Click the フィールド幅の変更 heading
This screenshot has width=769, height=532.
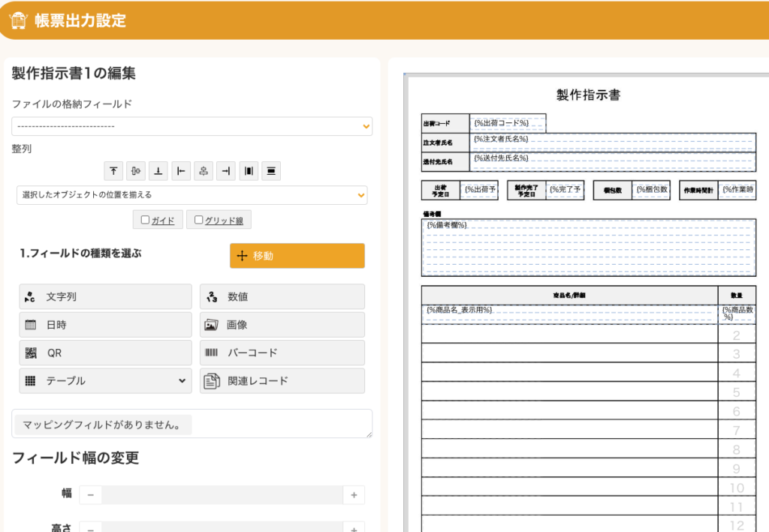tap(76, 458)
